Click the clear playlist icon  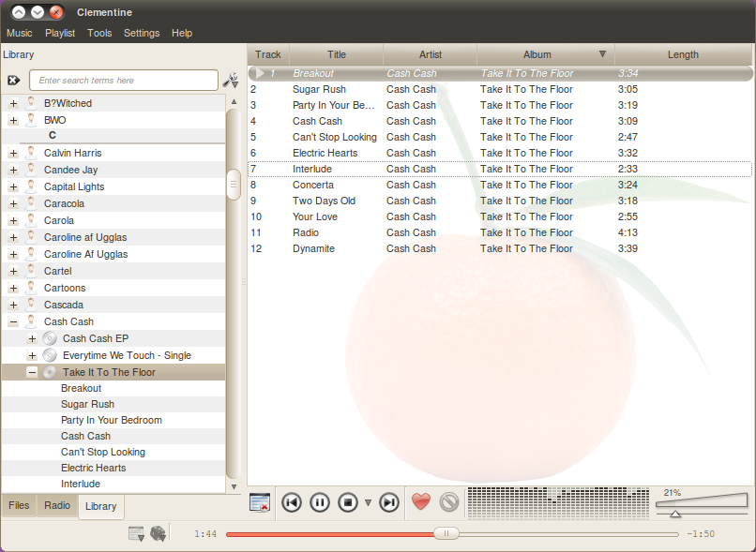tap(260, 503)
